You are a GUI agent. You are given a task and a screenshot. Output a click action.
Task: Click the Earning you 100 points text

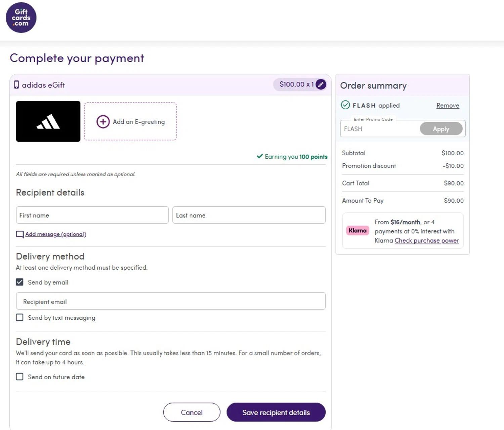coord(296,157)
